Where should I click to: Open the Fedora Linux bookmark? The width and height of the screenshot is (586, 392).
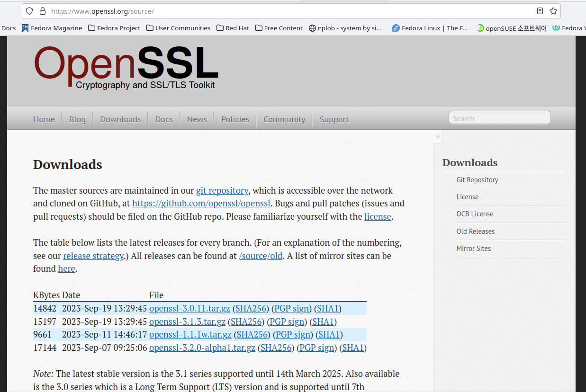click(x=430, y=28)
